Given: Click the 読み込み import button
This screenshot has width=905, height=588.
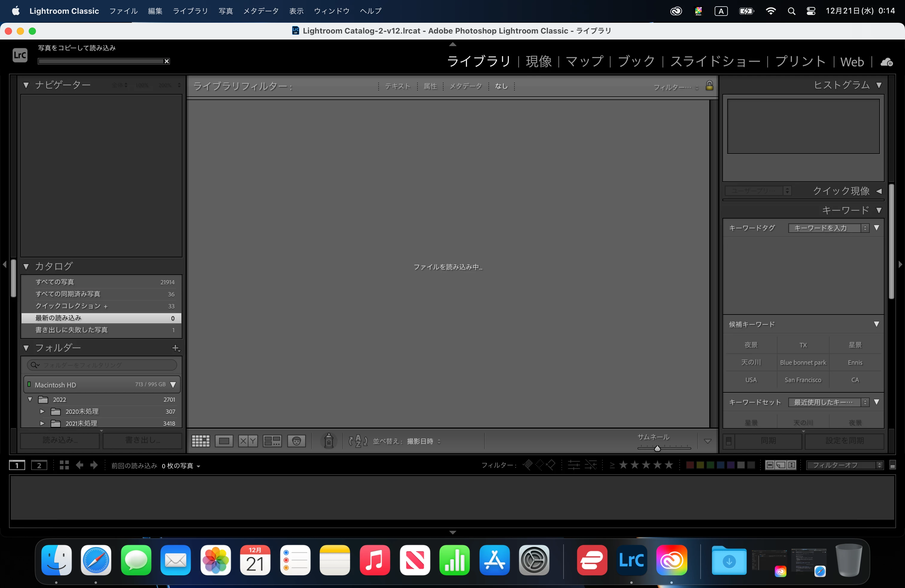Looking at the screenshot, I should [x=60, y=440].
